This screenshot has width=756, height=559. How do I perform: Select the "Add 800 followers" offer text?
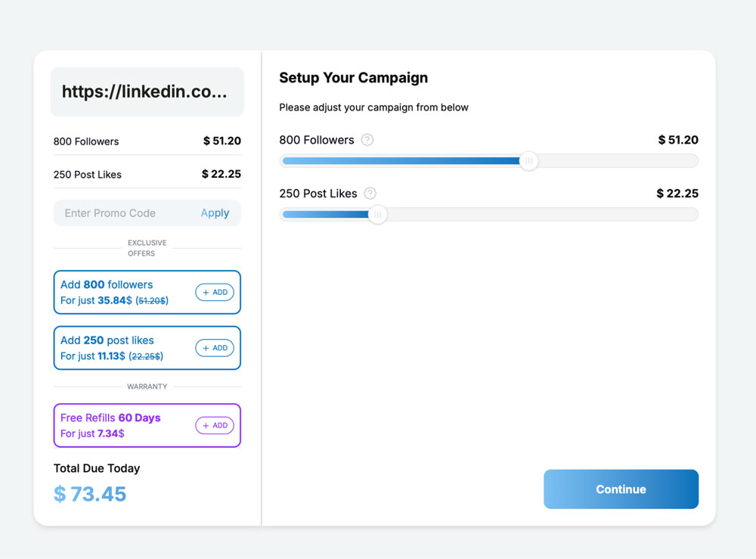(x=107, y=285)
